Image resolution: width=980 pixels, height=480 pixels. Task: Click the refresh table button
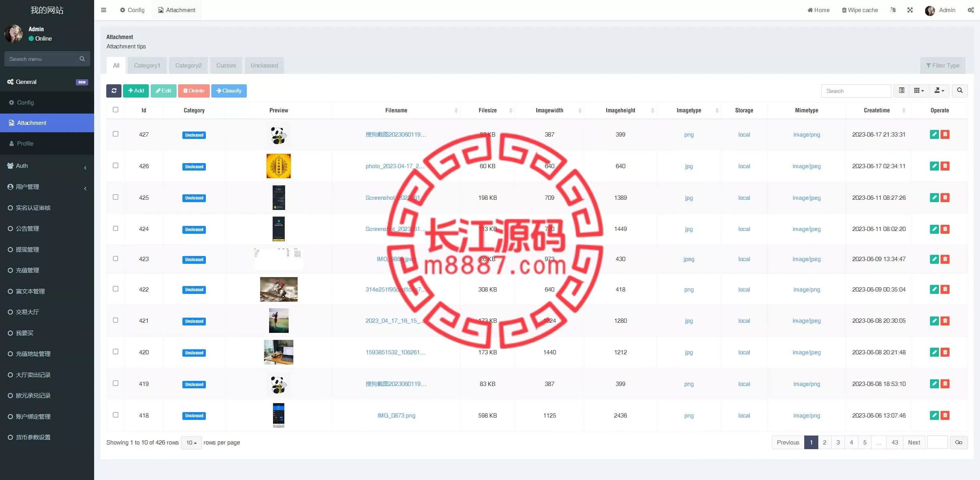(x=114, y=91)
